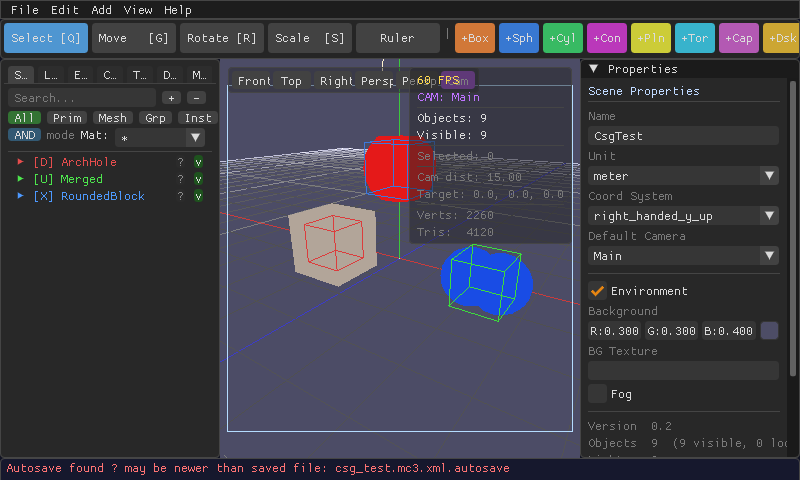Filter list by Grp
Image resolution: width=800 pixels, height=480 pixels.
tap(155, 118)
